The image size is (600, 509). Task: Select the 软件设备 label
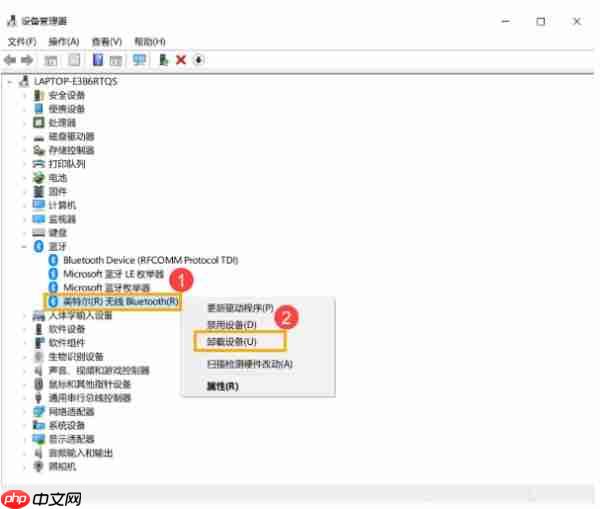[67, 329]
